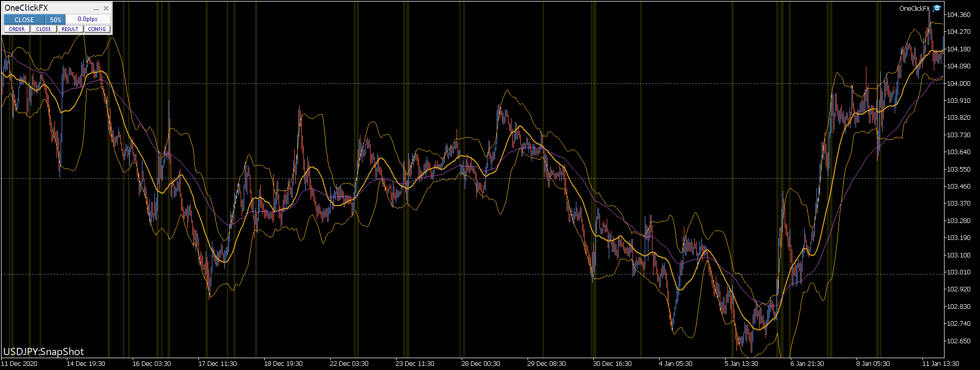Image resolution: width=980 pixels, height=370 pixels.
Task: Click the 11 Dec 2020 date label
Action: [x=20, y=363]
